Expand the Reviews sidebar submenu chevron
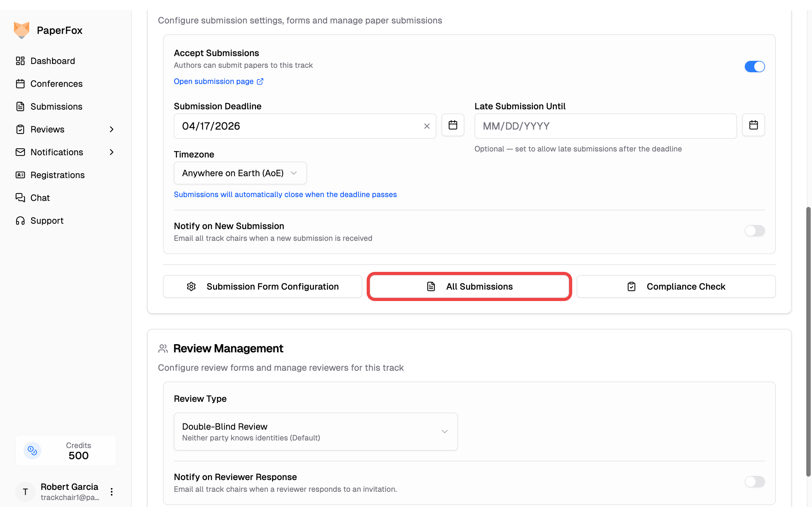Screen dimensions: 812x507 pyautogui.click(x=111, y=129)
